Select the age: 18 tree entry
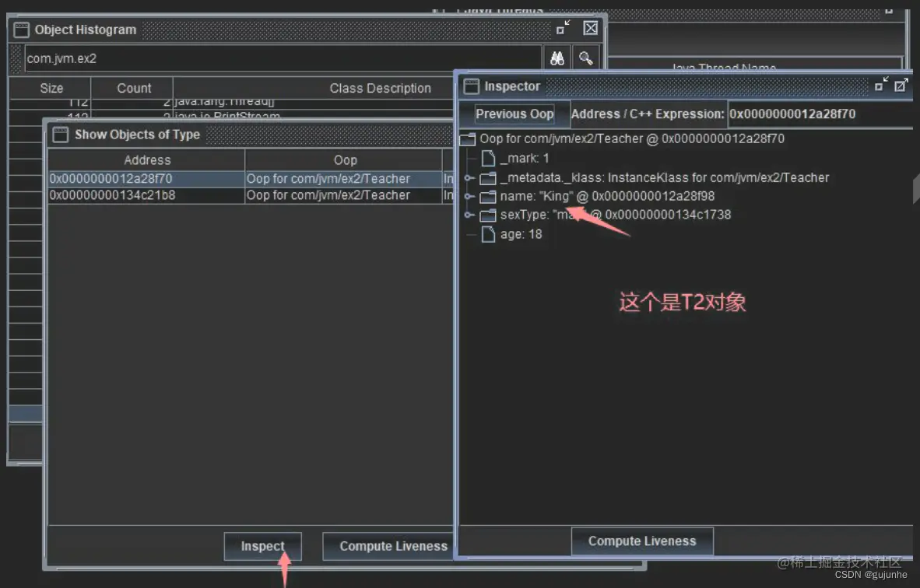 point(521,234)
